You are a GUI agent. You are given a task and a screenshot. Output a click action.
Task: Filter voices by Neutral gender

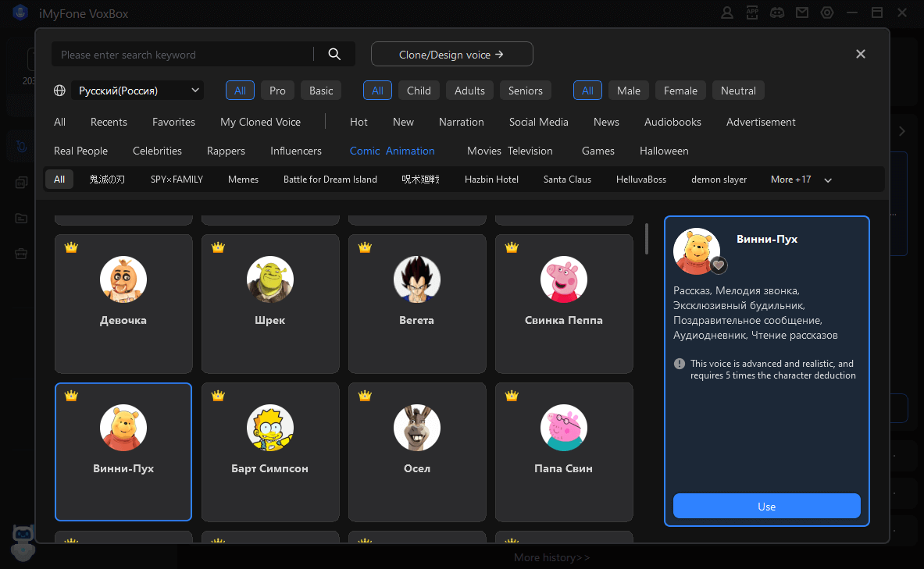(738, 90)
